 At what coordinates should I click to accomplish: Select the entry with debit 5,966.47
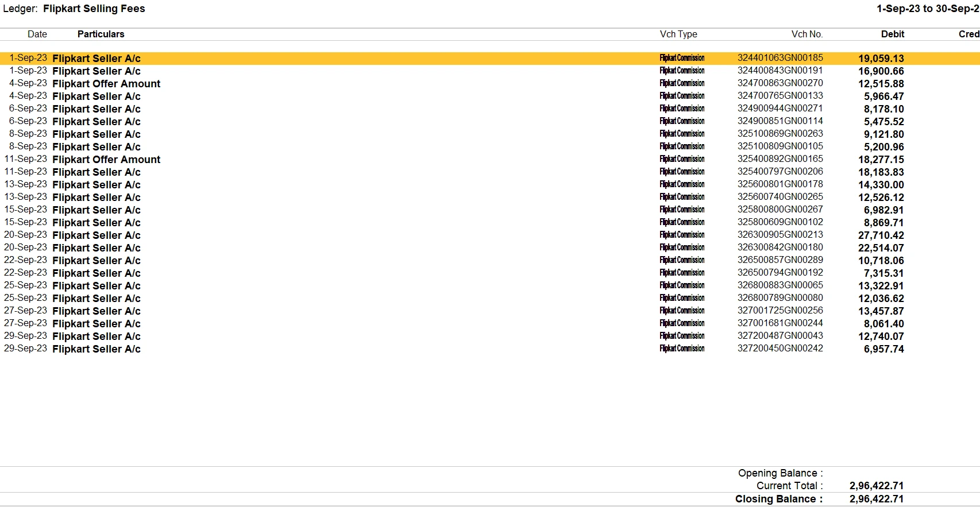[x=96, y=96]
